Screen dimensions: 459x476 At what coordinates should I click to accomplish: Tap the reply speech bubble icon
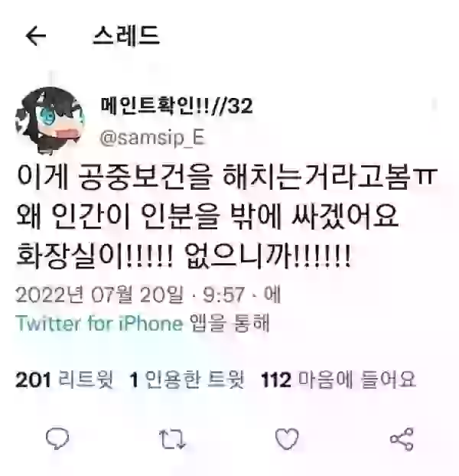(x=57, y=439)
